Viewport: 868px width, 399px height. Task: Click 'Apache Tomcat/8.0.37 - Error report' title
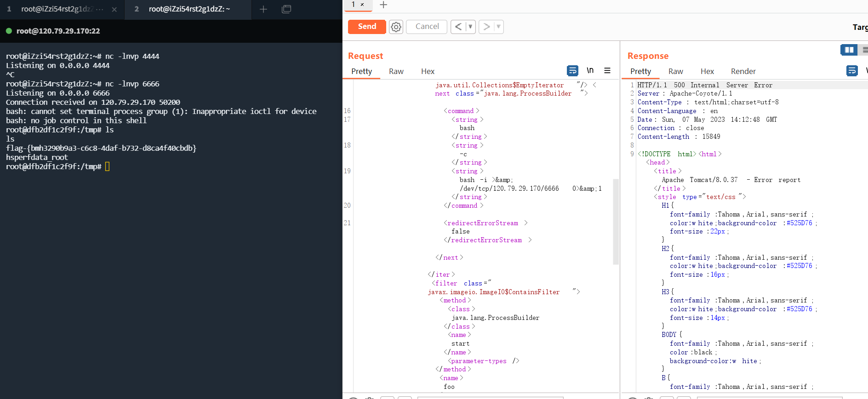pos(731,180)
